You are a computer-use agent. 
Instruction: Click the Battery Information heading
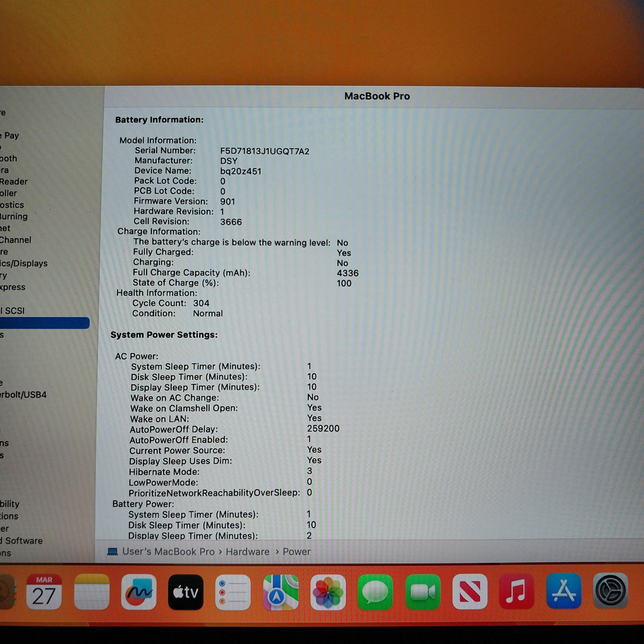point(159,120)
